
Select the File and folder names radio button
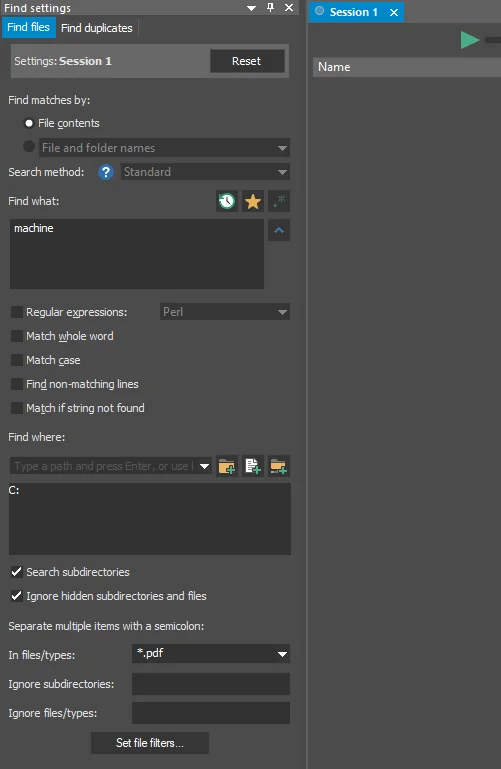pos(29,146)
